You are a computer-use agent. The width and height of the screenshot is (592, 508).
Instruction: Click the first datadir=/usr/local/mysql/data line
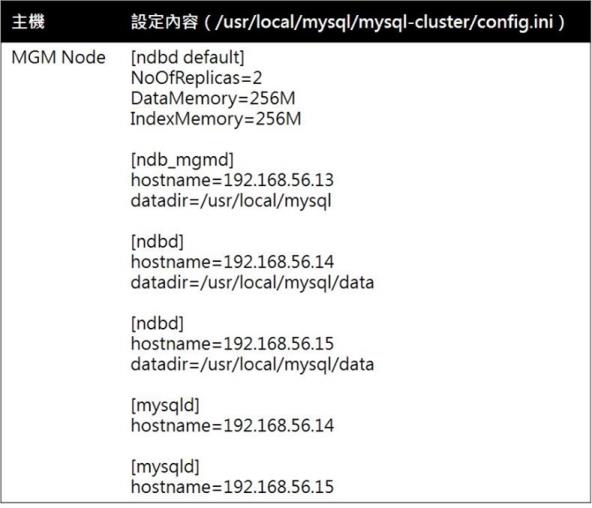pyautogui.click(x=252, y=283)
